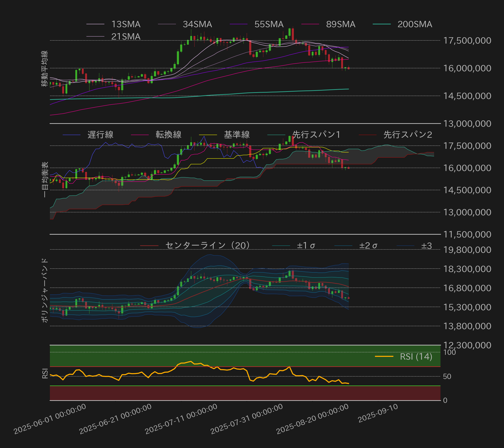Toggle the 13SMA legend entry
504x448 pixels.
[125, 24]
